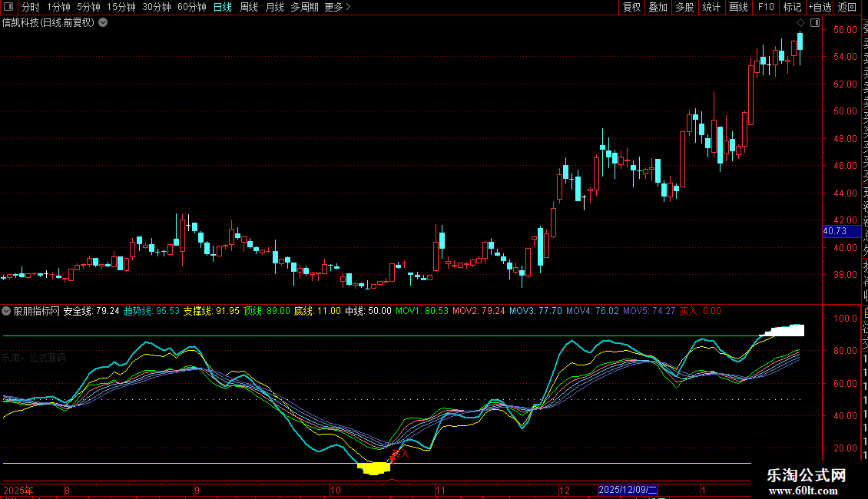Screen dimensions: 868x499
Task: Select the 5分钟 period
Action: tap(88, 7)
